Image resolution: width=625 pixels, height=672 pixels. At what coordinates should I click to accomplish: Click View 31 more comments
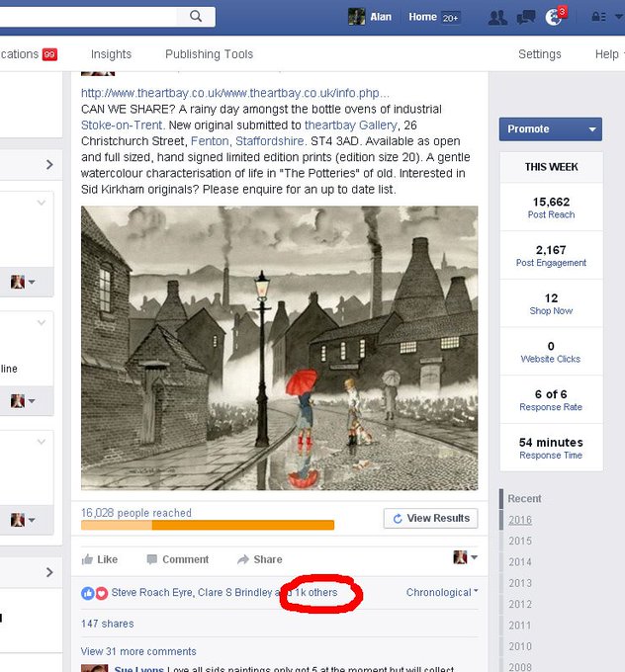(x=138, y=651)
